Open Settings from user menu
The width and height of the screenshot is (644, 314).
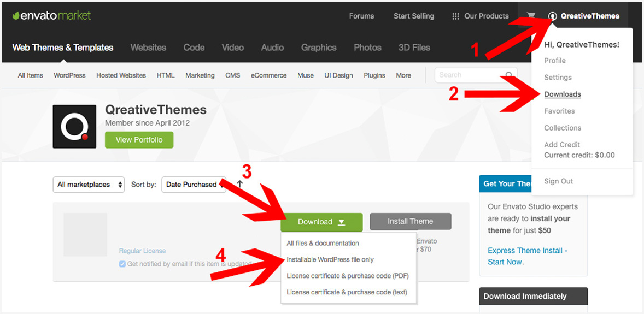point(558,77)
